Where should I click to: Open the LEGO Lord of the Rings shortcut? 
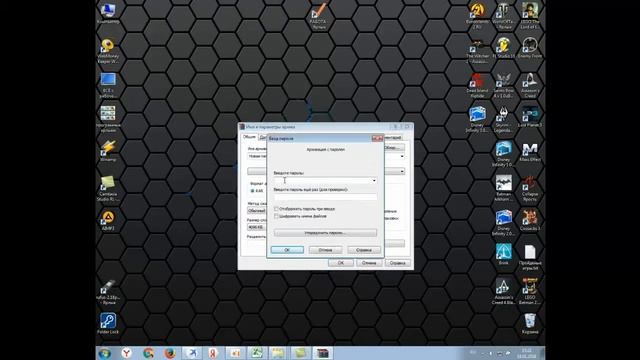pos(530,16)
